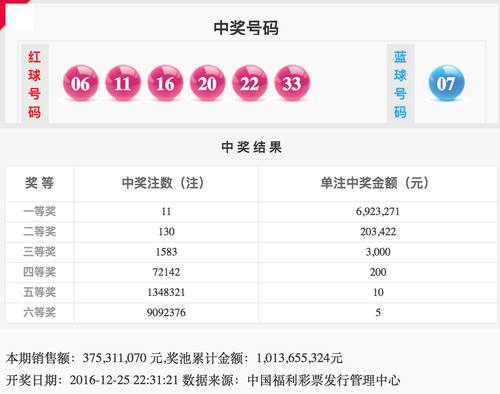Viewport: 500px width, 394px height.
Task: Select the red ball numbered 16
Action: click(165, 83)
